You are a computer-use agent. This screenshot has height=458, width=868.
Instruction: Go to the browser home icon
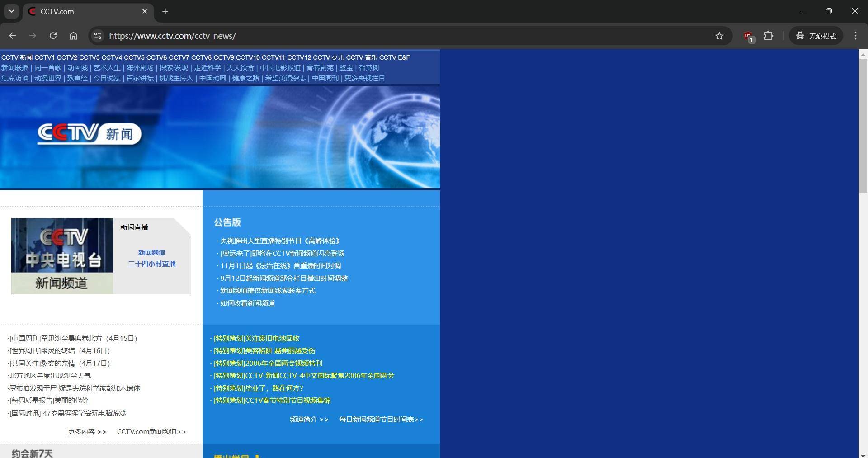73,36
